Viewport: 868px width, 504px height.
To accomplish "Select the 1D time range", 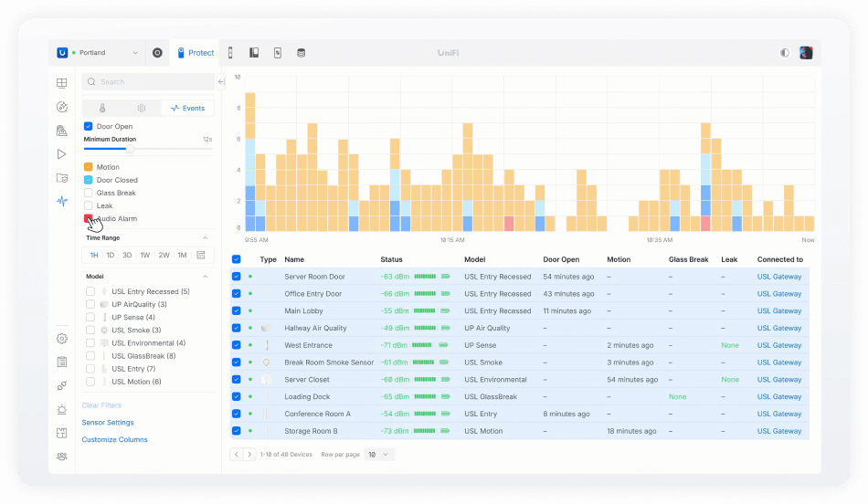I will (111, 255).
